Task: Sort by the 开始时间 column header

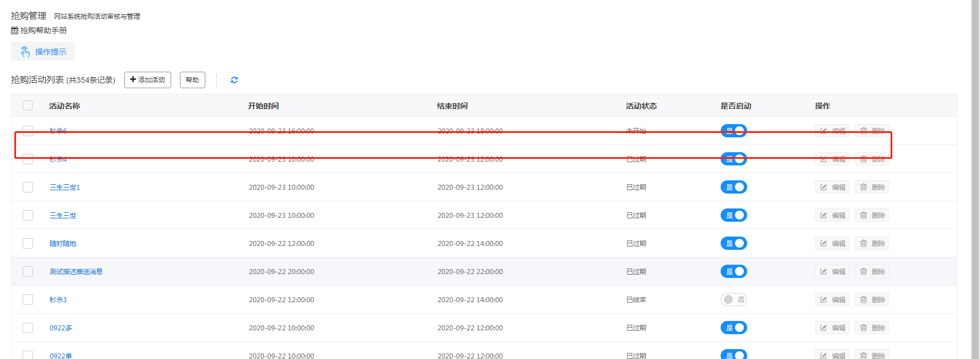Action: coord(263,106)
